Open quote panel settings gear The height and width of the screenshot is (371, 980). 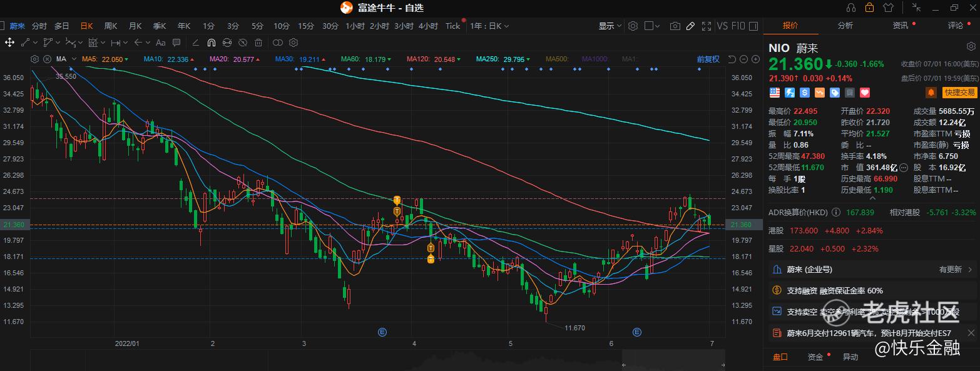(970, 47)
